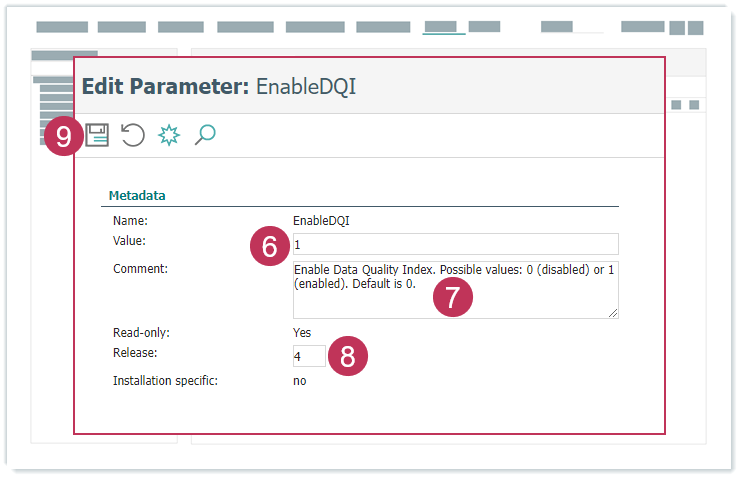This screenshot has height=479, width=741.
Task: Select the underlined tab in top navigation
Action: tap(443, 27)
